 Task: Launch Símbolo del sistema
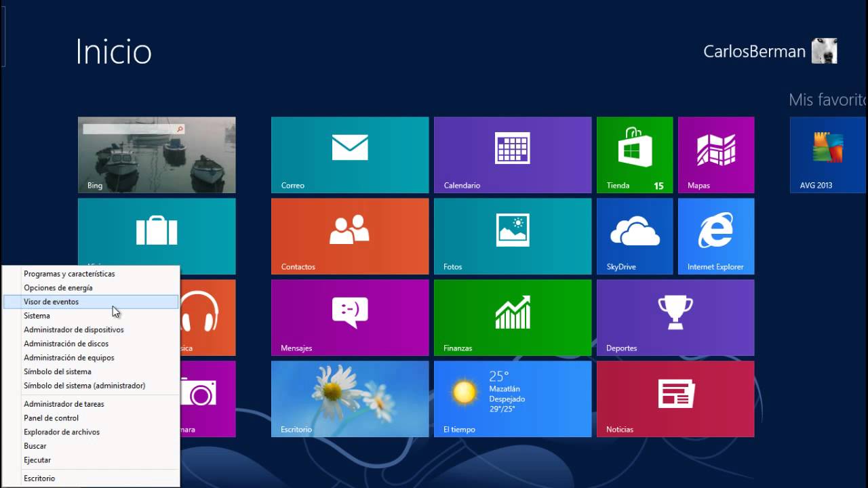[x=91, y=371]
